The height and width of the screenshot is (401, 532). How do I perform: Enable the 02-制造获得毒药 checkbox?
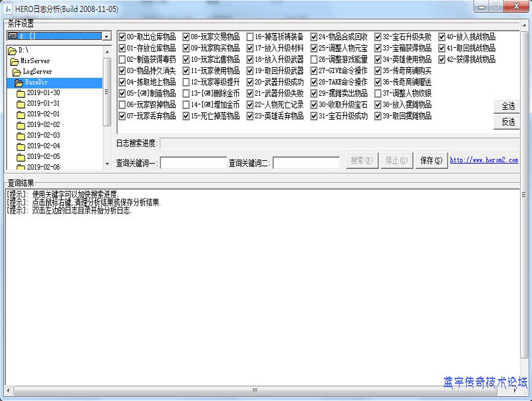pos(122,60)
